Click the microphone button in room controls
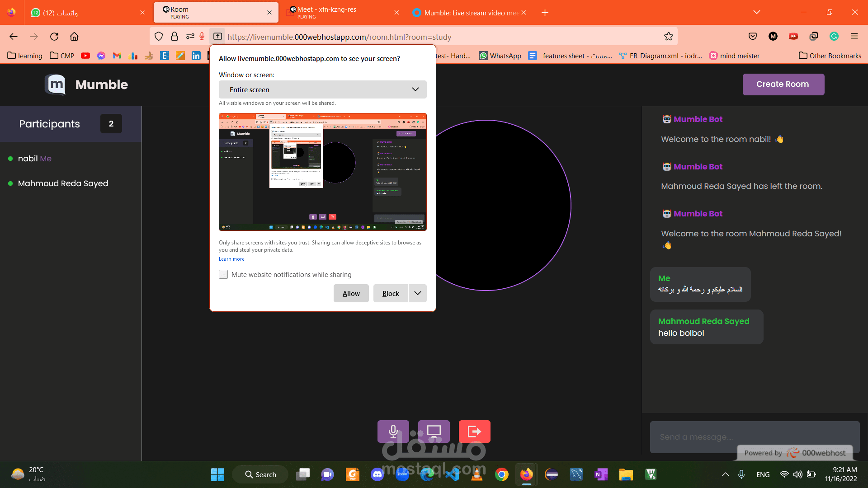This screenshot has width=868, height=488. pyautogui.click(x=393, y=432)
